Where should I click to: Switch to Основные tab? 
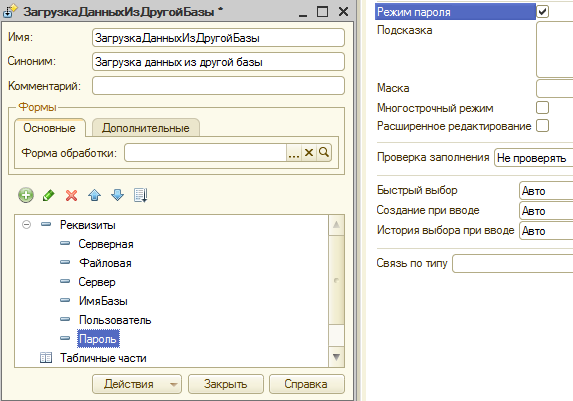49,128
